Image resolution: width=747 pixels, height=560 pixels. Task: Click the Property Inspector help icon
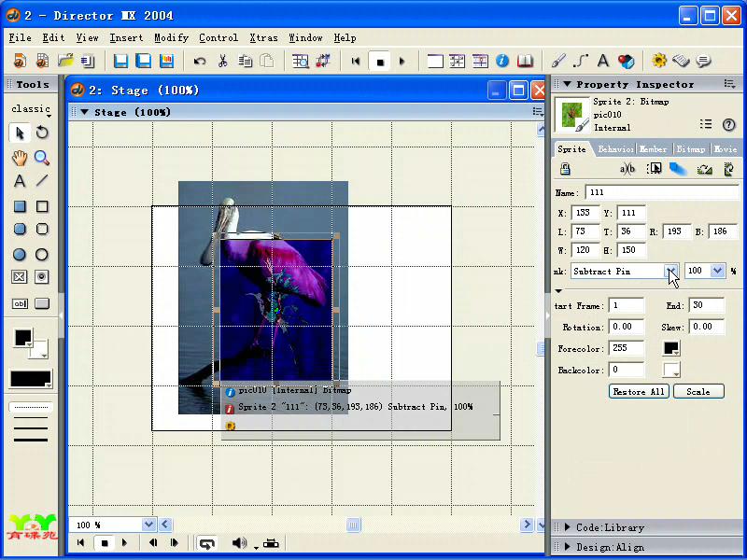coord(728,125)
